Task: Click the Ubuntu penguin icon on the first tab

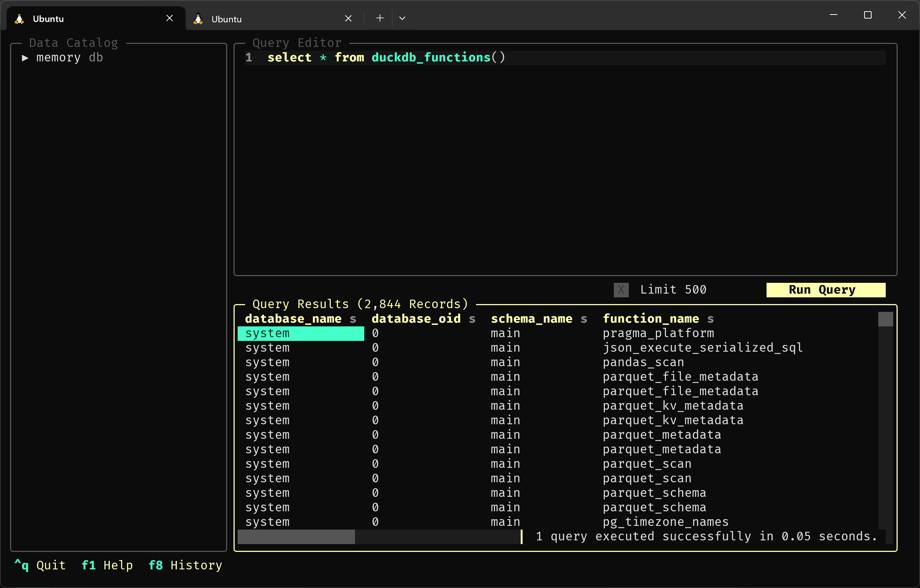Action: pyautogui.click(x=19, y=18)
